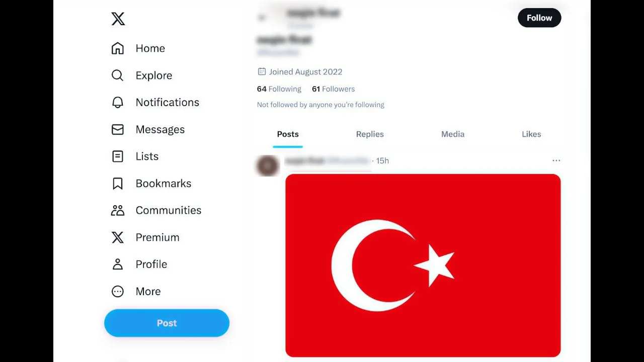Screen dimensions: 644x362
Task: Open Premium via X icon
Action: (117, 237)
